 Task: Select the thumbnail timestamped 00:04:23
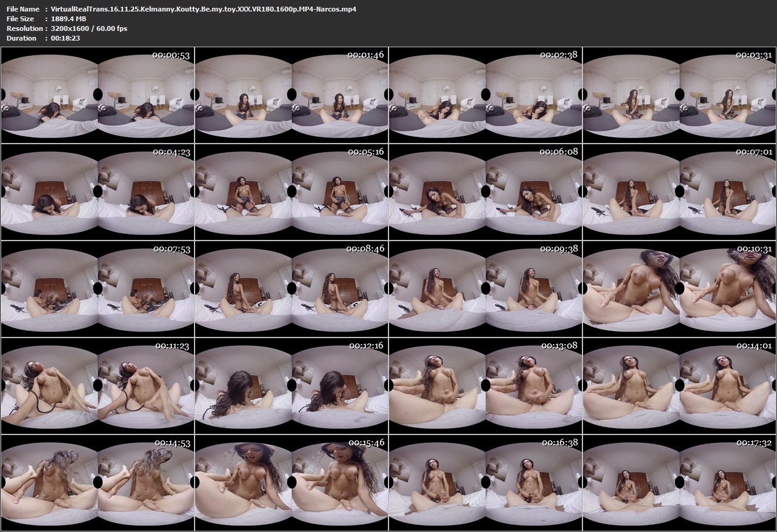(x=97, y=191)
